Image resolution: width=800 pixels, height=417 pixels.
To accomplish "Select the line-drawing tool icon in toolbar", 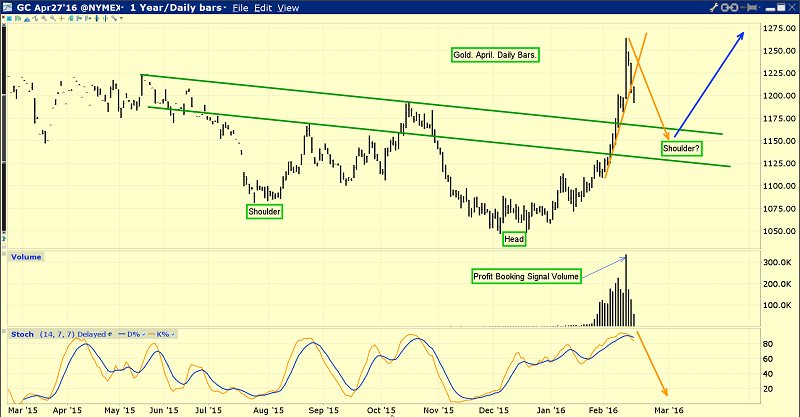I will [35, 18].
